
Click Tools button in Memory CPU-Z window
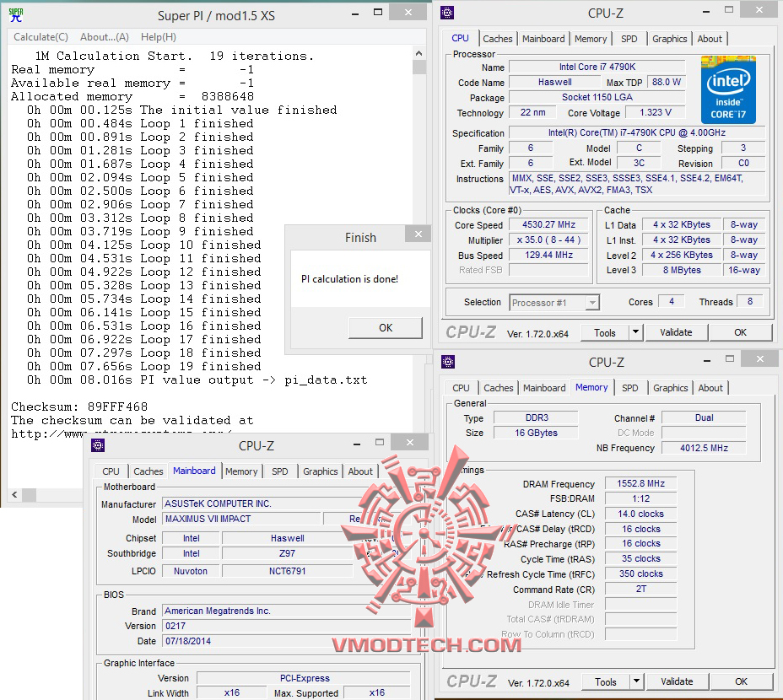coord(605,682)
